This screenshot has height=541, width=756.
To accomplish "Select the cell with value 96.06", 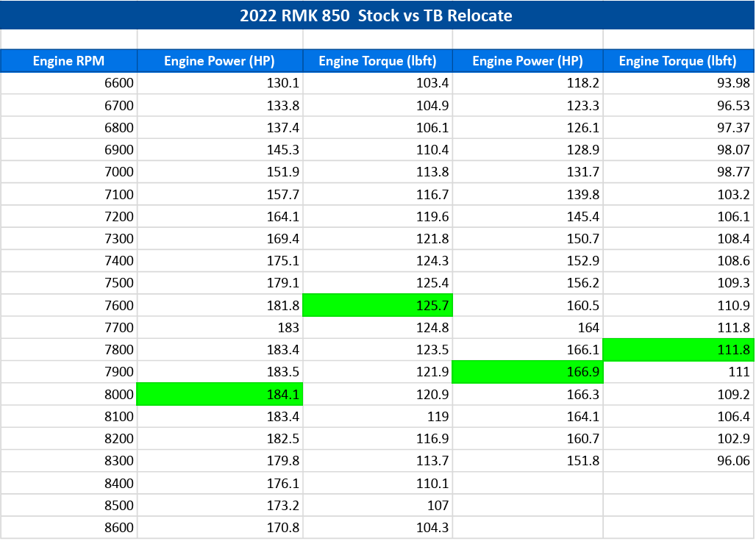I will tap(677, 461).
